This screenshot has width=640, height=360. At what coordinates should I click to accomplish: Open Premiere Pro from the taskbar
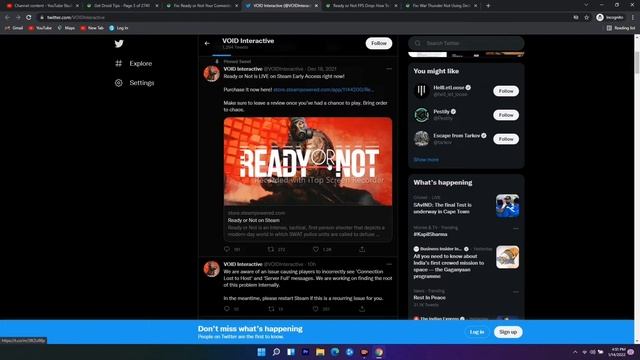(306, 352)
